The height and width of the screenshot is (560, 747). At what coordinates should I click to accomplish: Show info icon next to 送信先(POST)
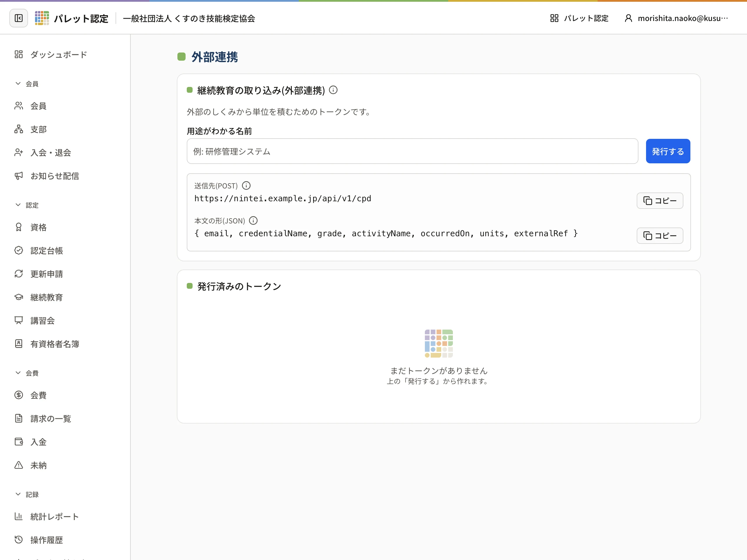pos(247,185)
